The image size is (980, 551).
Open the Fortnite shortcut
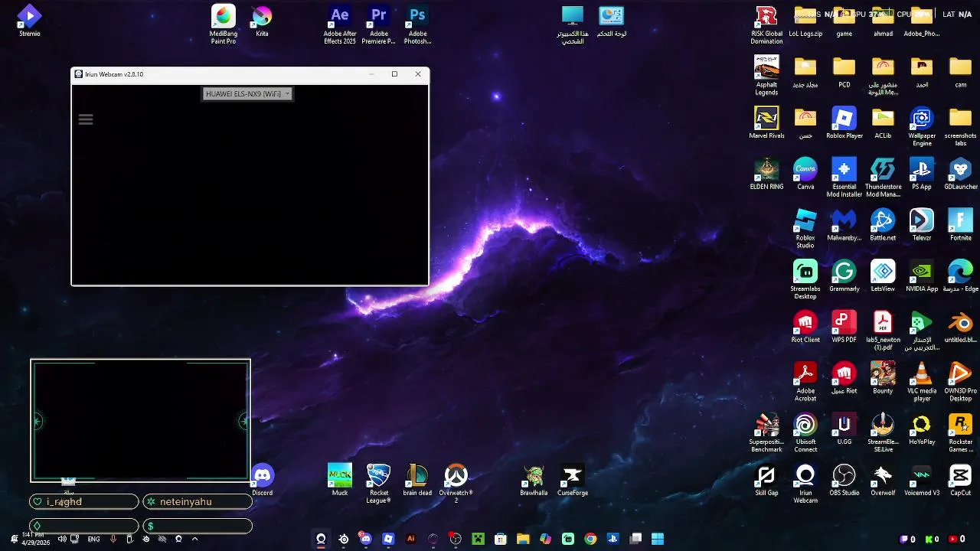coord(960,225)
